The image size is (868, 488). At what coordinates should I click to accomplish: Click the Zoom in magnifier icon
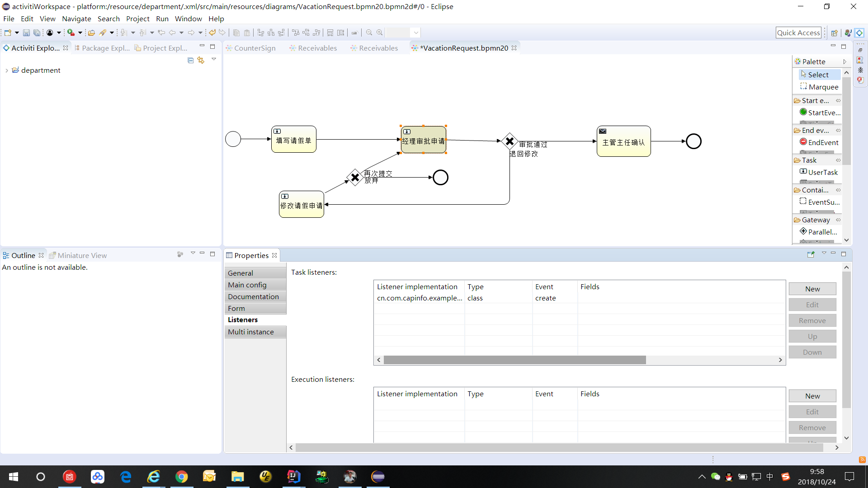click(x=380, y=33)
